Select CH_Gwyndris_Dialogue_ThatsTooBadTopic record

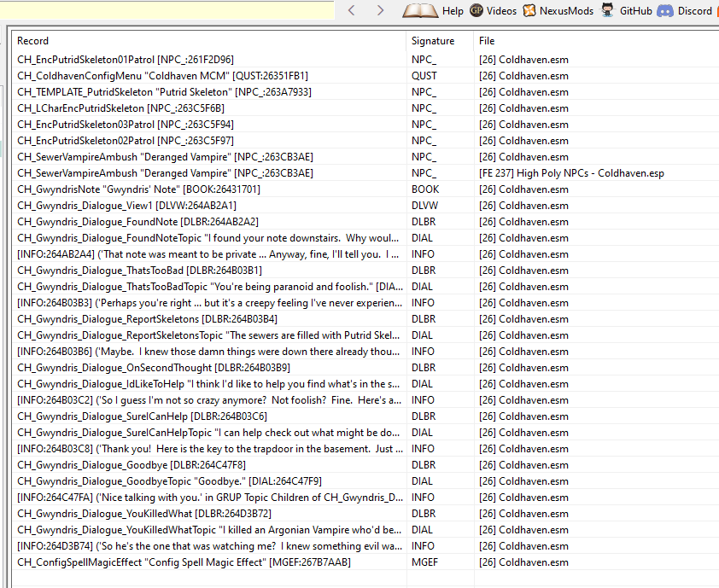click(x=210, y=287)
